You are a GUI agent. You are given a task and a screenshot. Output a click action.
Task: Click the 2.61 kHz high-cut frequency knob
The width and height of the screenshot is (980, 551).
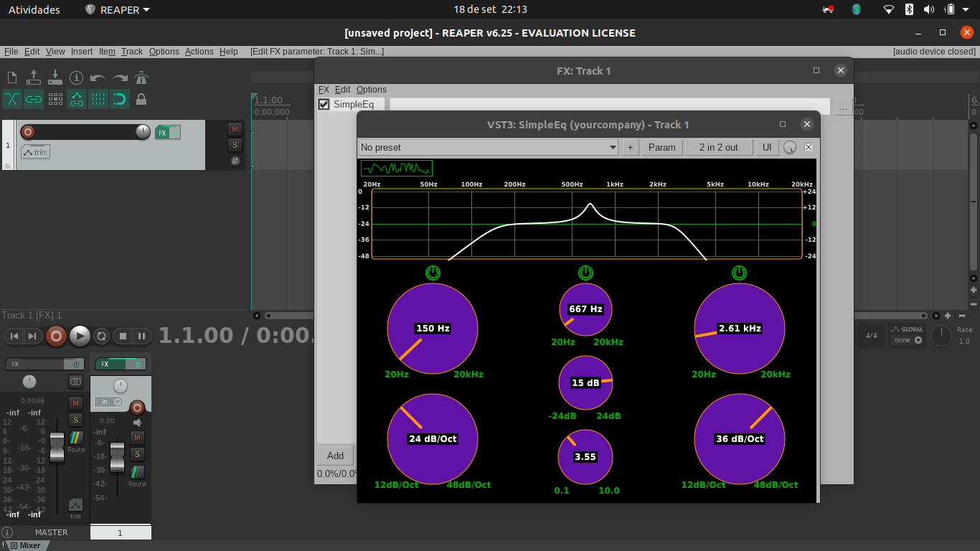(x=740, y=329)
